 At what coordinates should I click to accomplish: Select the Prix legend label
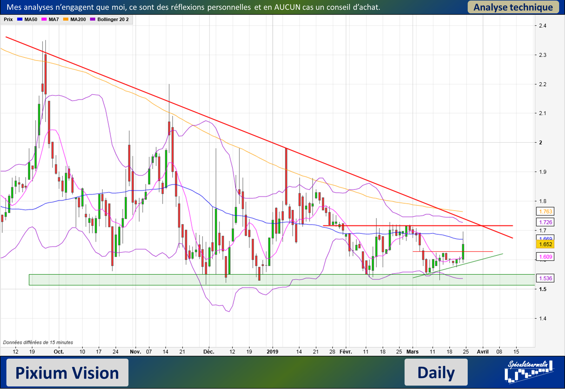click(x=8, y=19)
